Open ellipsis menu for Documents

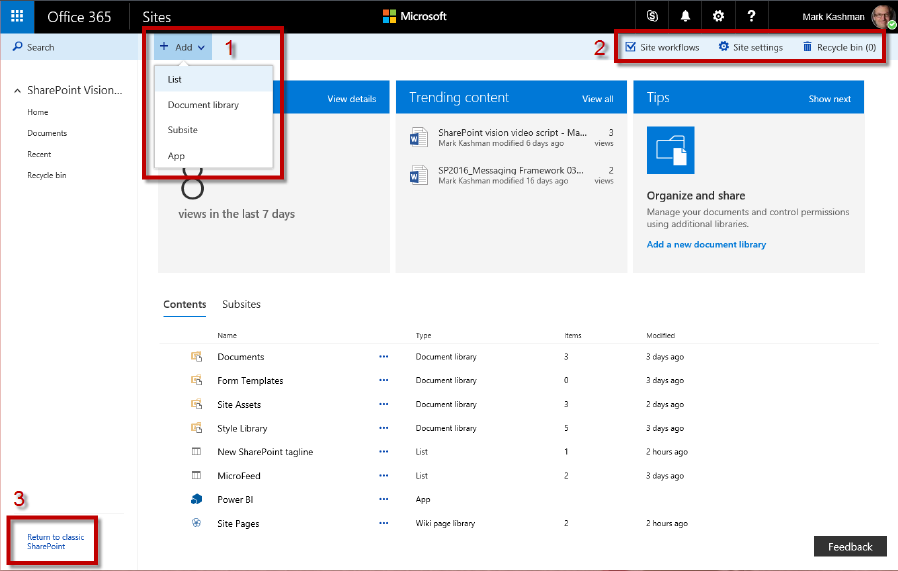click(384, 356)
